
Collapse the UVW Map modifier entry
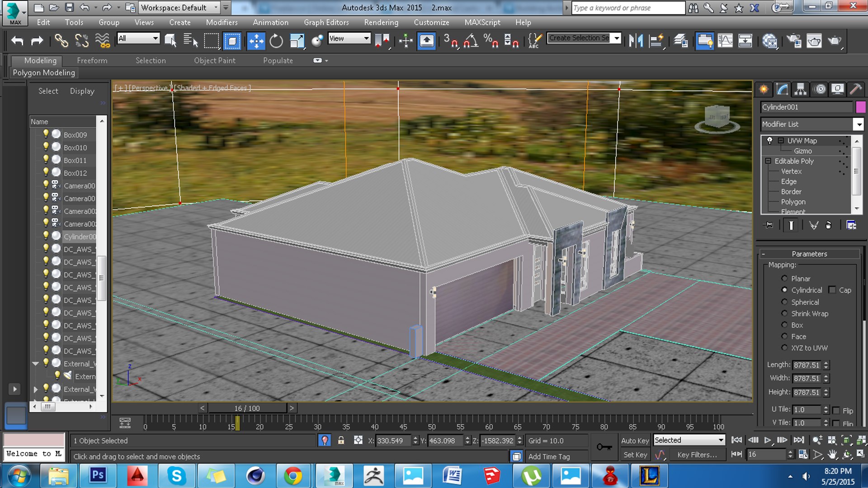point(781,141)
